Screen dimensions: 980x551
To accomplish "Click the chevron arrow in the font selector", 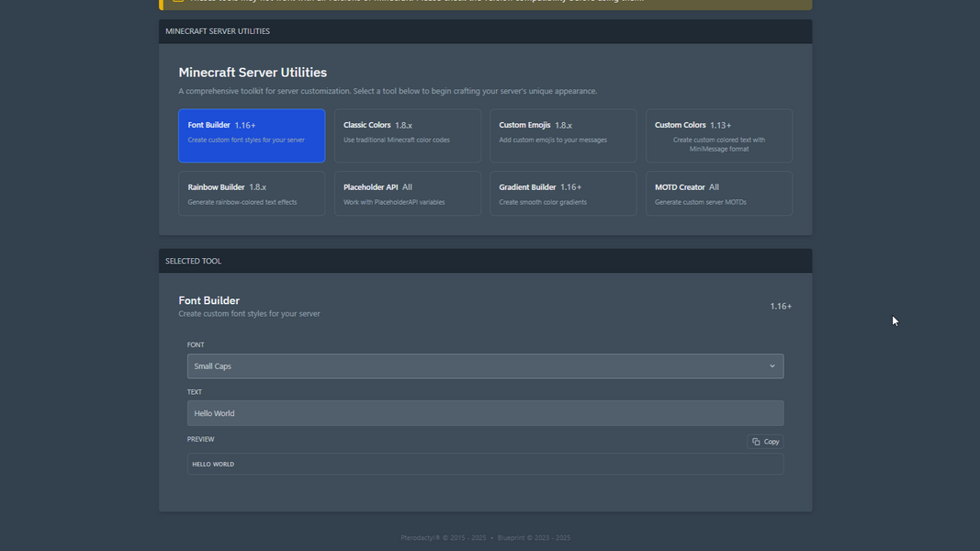I will pos(772,366).
